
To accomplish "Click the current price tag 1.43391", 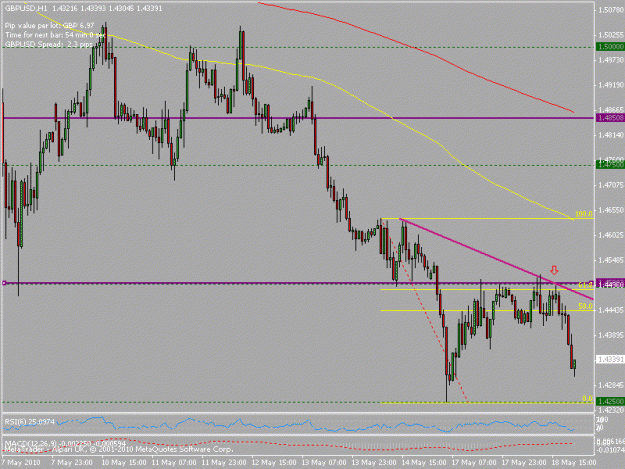I will (x=610, y=359).
